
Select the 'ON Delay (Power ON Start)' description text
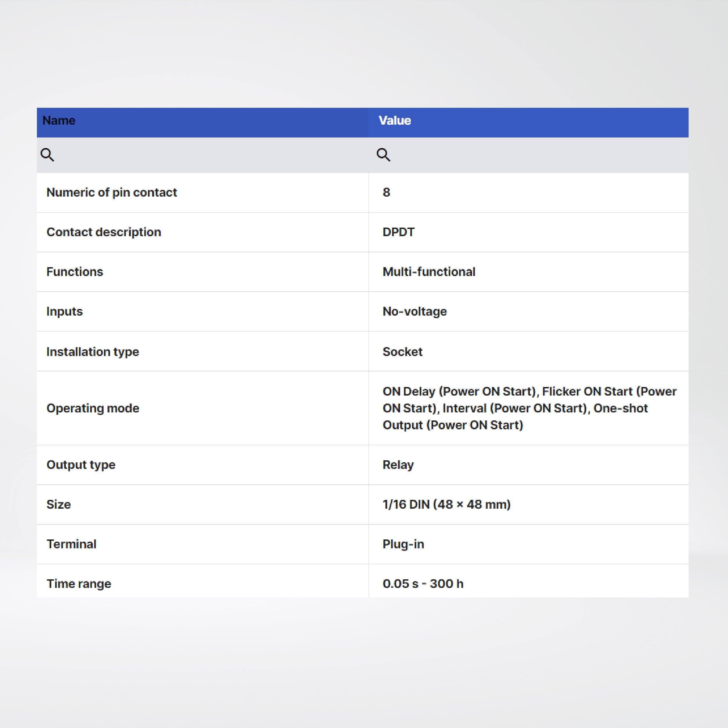530,408
